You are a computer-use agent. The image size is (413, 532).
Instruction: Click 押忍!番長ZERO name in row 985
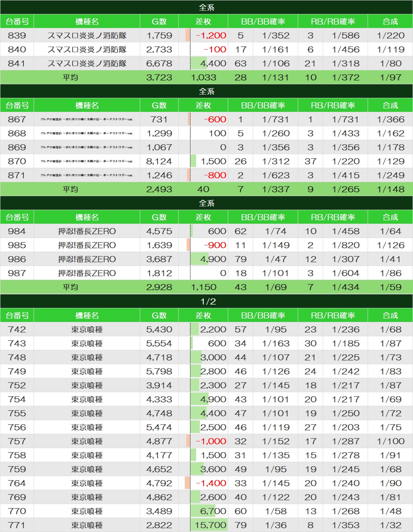click(87, 245)
